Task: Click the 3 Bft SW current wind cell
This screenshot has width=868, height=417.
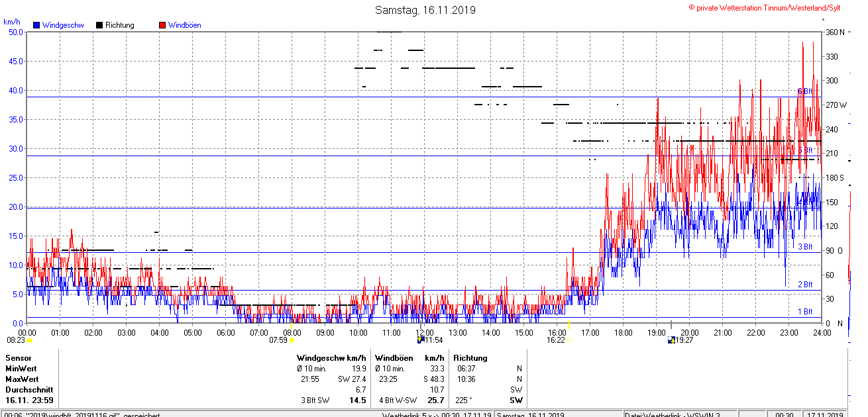Action: pyautogui.click(x=315, y=400)
